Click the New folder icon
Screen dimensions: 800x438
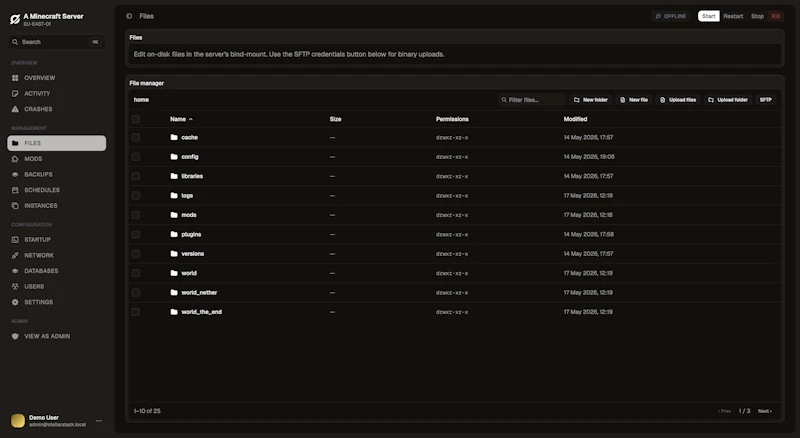(x=577, y=100)
